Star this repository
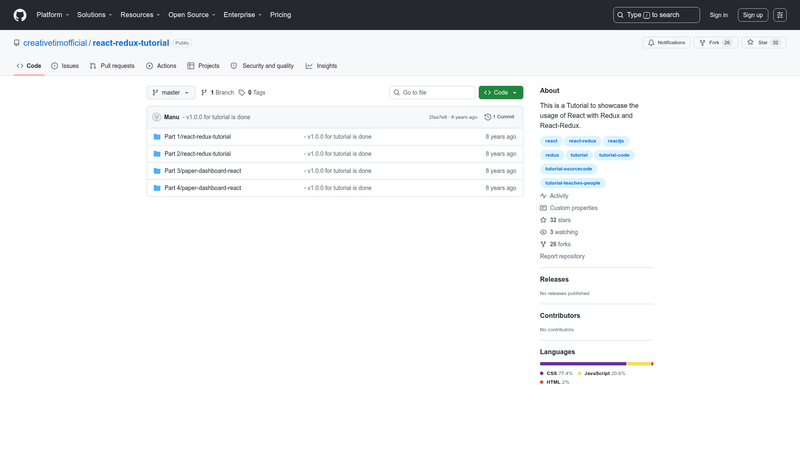Image resolution: width=800 pixels, height=450 pixels. (x=763, y=43)
